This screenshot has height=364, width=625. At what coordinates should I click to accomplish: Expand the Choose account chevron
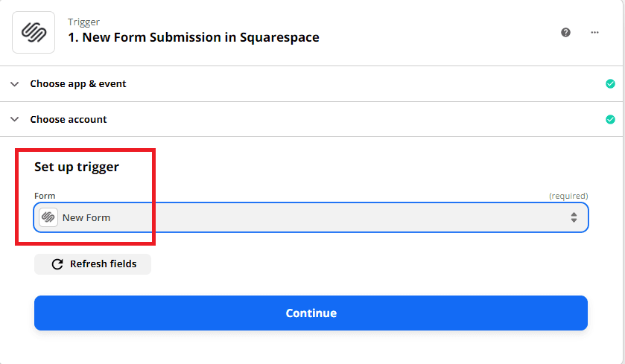pyautogui.click(x=14, y=119)
